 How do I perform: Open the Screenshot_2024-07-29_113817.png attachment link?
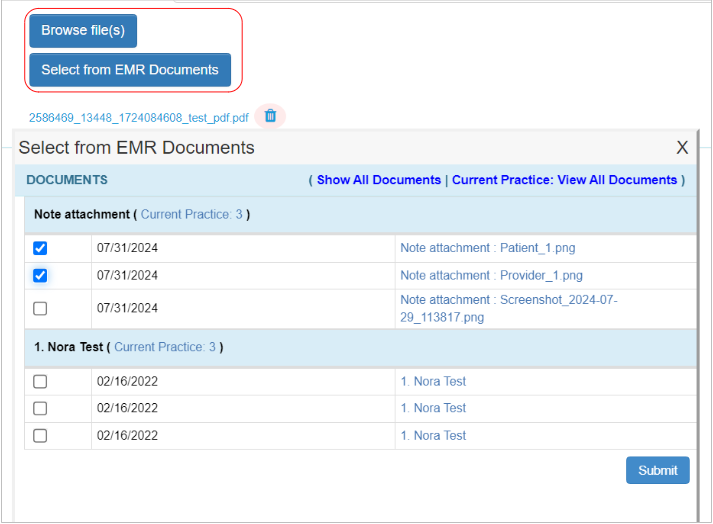point(510,308)
